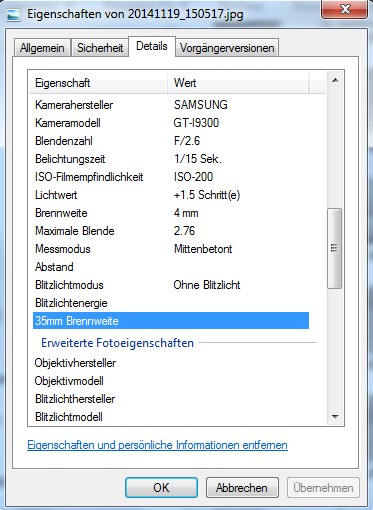
Task: Click the Ohne Blitzlicht value
Action: [207, 285]
